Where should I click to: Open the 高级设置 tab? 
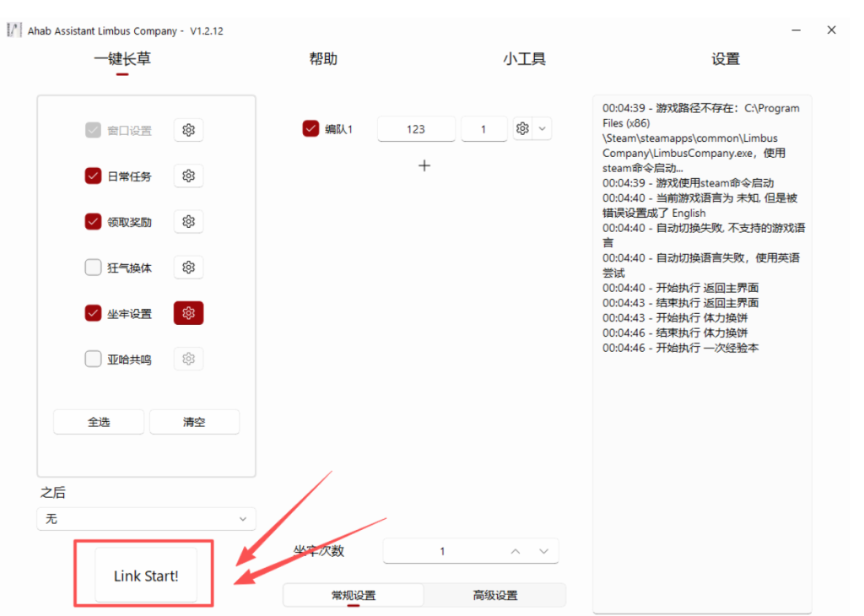click(494, 595)
